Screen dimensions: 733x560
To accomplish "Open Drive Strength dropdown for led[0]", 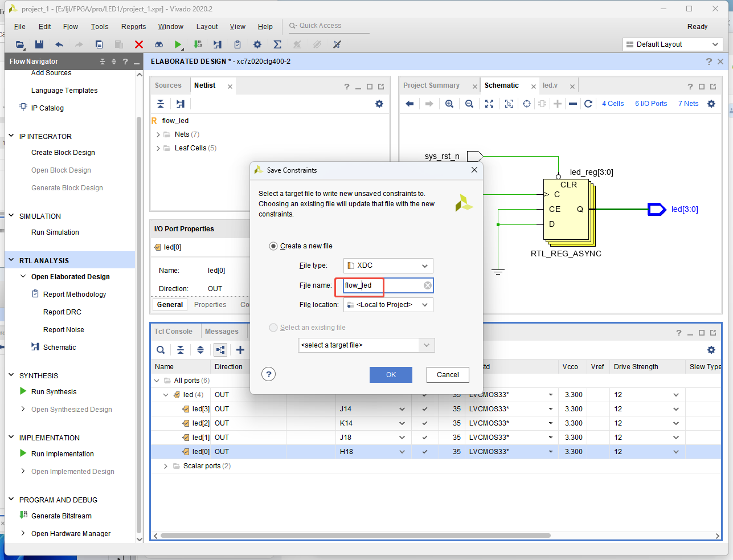I will (x=676, y=452).
